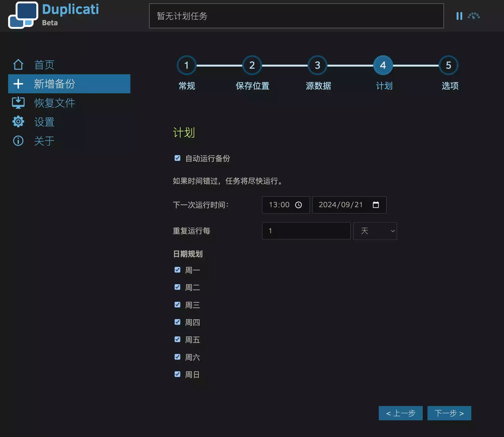
Task: Open date picker via calendar icon
Action: [x=376, y=205]
